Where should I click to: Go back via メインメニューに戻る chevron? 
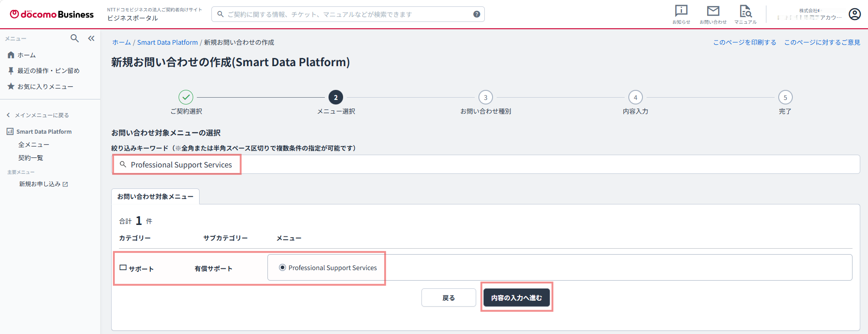[8, 115]
